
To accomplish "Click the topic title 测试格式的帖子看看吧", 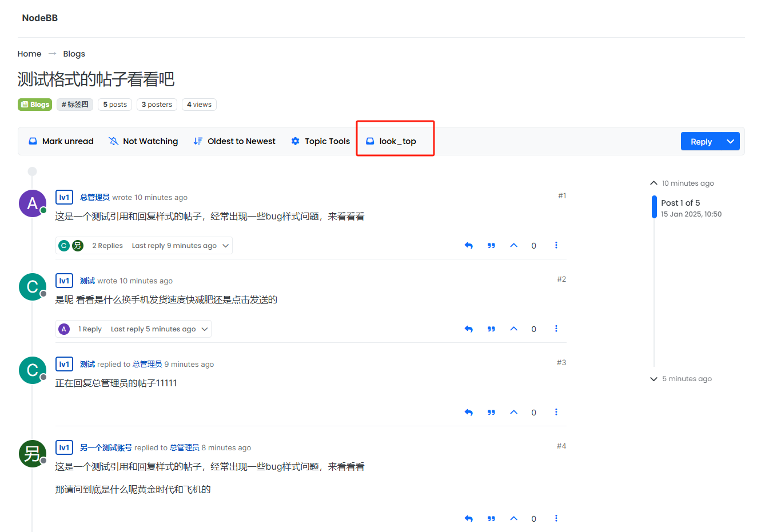I will (x=96, y=79).
